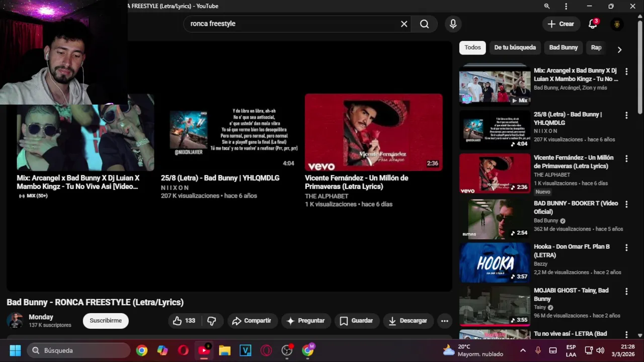Screen dimensions: 644x362
Task: Click the page vertical scrollbar down arrow
Action: click(x=640, y=335)
